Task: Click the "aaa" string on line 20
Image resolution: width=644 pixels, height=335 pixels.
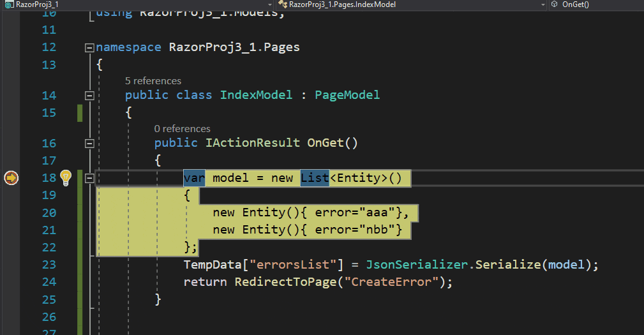Action: (x=377, y=212)
